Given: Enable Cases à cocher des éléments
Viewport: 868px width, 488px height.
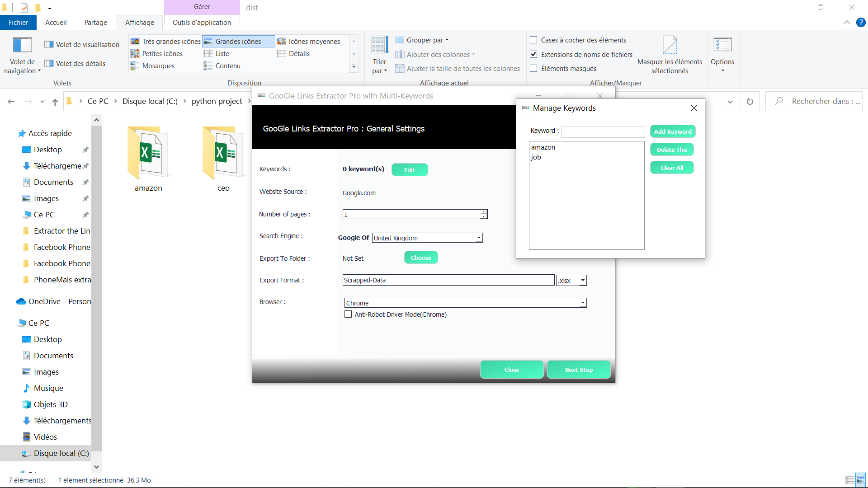Looking at the screenshot, I should click(x=534, y=40).
